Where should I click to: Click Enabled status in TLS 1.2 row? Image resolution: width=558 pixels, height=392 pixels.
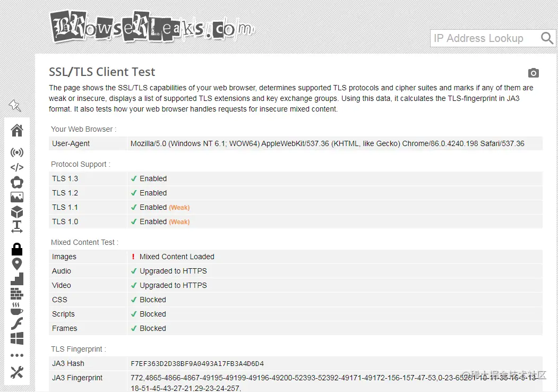point(153,193)
